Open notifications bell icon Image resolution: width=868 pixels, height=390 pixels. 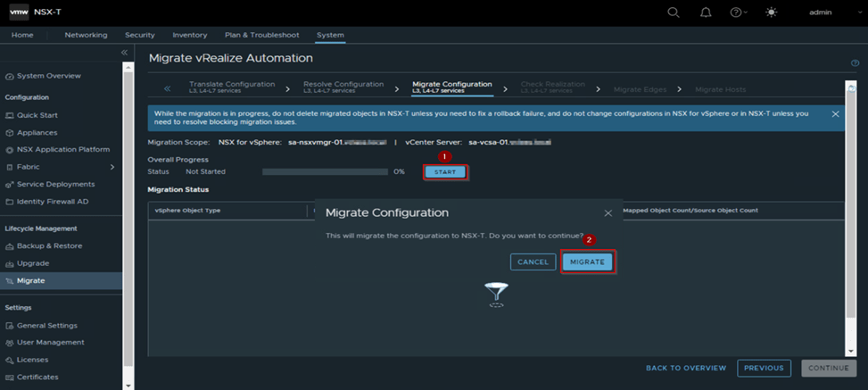tap(706, 12)
